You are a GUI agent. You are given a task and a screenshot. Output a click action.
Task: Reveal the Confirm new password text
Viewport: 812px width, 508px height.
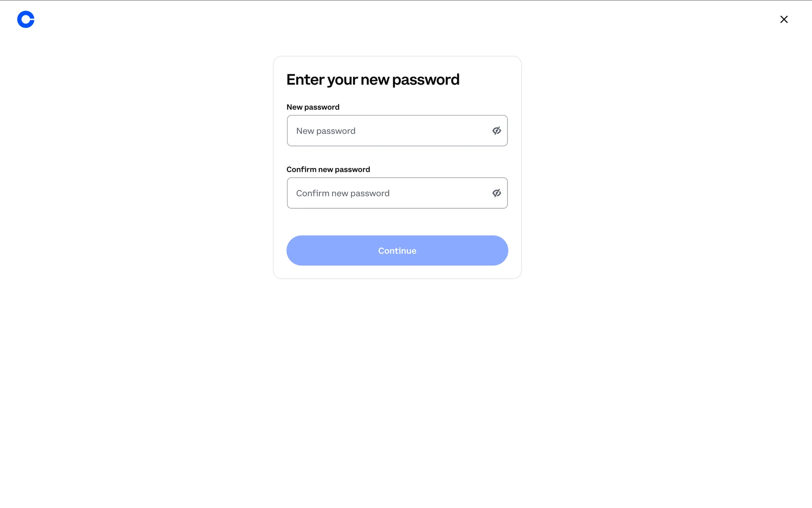point(497,193)
